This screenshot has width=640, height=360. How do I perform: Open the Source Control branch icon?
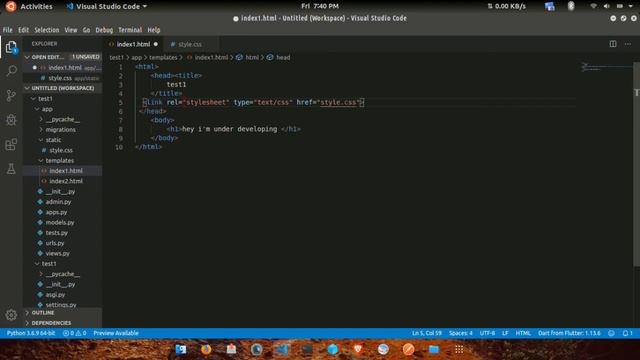[11, 96]
